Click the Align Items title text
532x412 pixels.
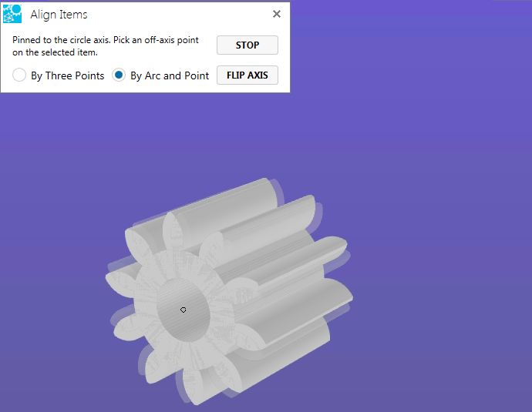pos(59,15)
